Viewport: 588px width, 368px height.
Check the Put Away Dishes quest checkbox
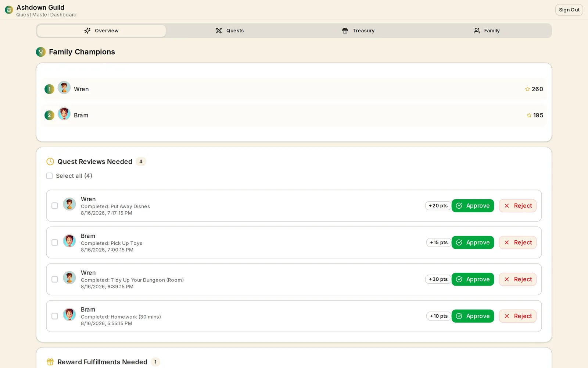(x=55, y=206)
